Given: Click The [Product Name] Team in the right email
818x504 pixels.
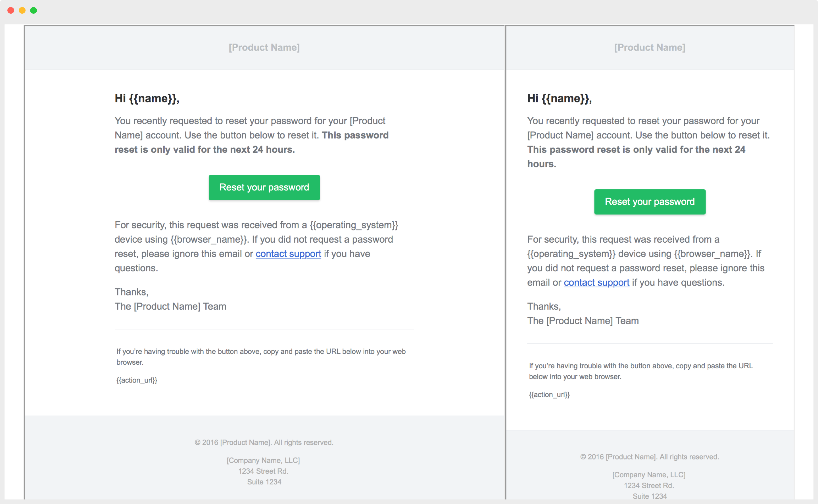Looking at the screenshot, I should (x=583, y=321).
